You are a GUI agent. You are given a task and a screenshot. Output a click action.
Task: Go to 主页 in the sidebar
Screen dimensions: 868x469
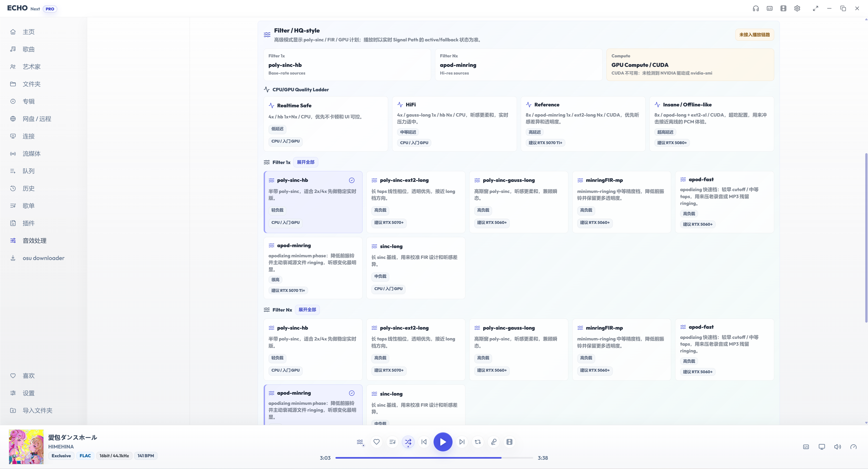coord(43,32)
